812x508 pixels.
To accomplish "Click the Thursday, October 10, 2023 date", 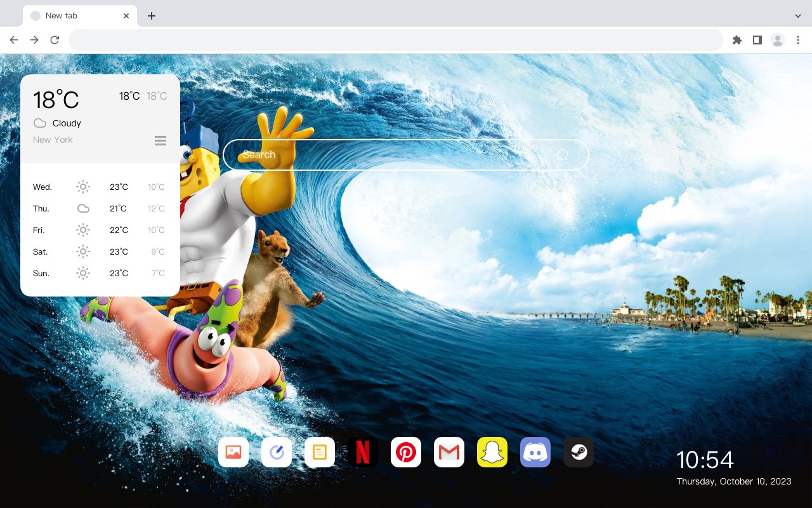I will [x=734, y=481].
